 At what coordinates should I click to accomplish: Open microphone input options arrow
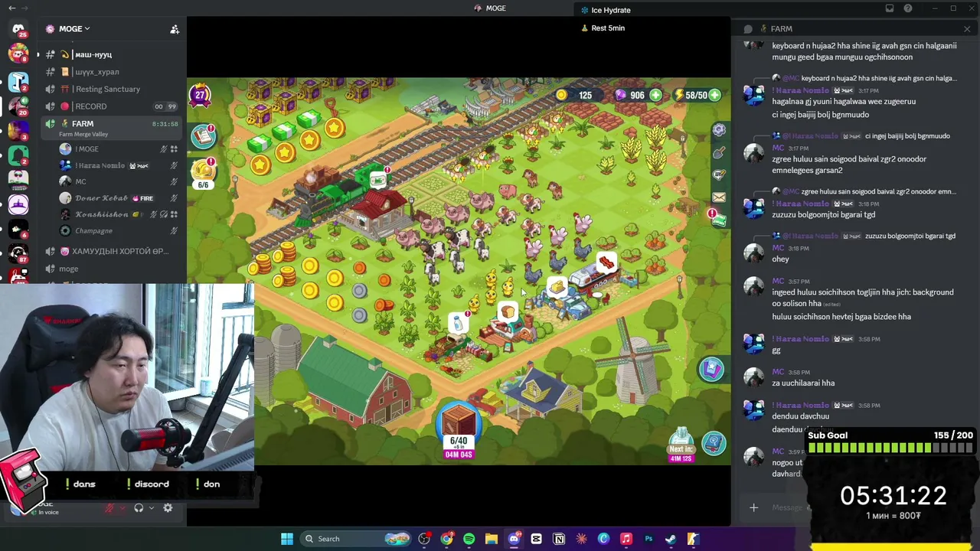pyautogui.click(x=122, y=508)
